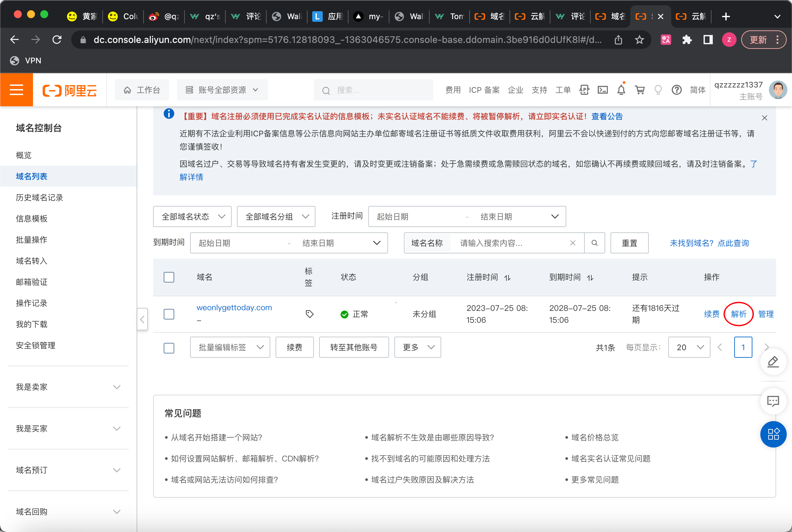
Task: Expand 域名预订 section
Action: (68, 470)
